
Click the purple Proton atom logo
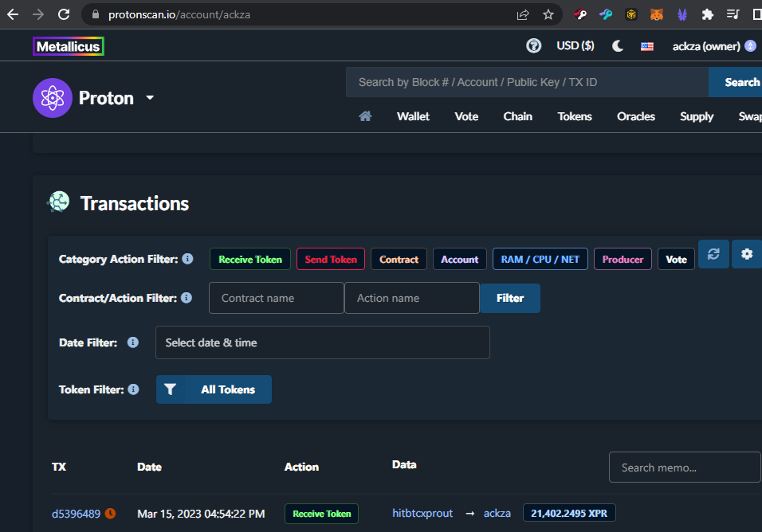(53, 98)
